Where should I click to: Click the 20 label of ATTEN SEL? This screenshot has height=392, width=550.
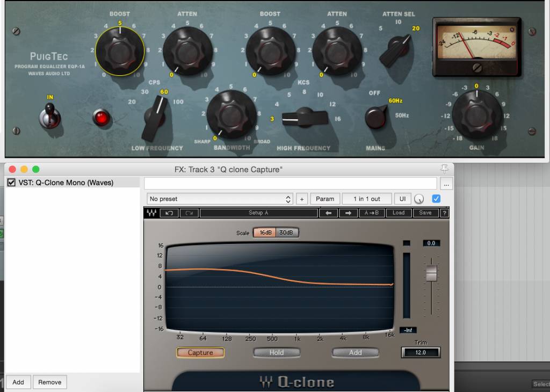click(x=416, y=28)
